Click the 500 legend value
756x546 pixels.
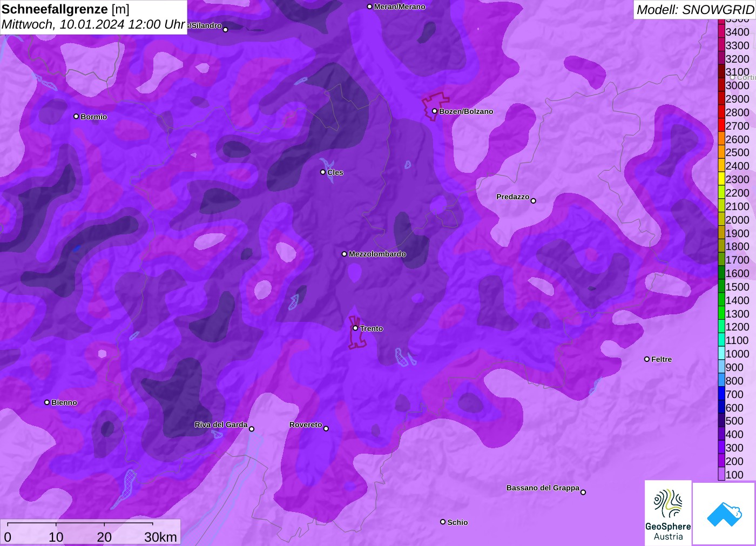click(734, 421)
